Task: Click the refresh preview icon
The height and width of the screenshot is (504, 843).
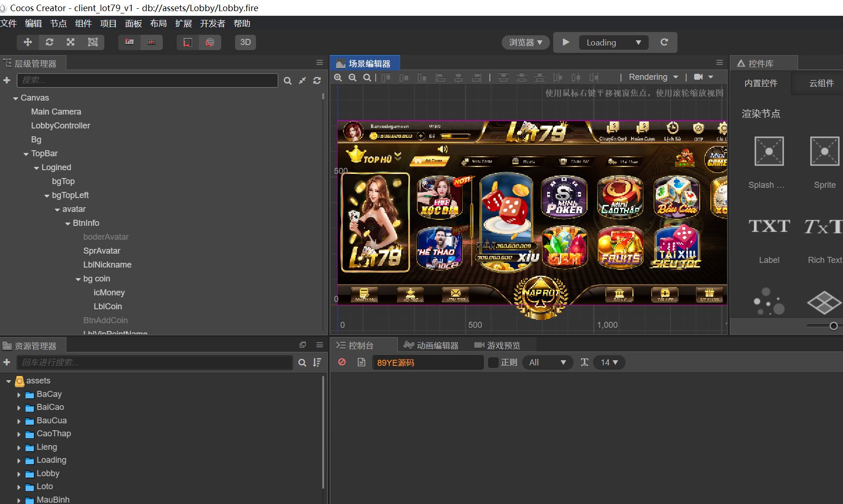Action: click(664, 42)
